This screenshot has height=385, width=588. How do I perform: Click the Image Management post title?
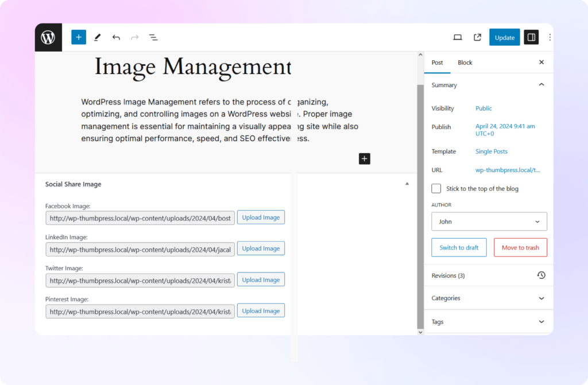tap(193, 68)
